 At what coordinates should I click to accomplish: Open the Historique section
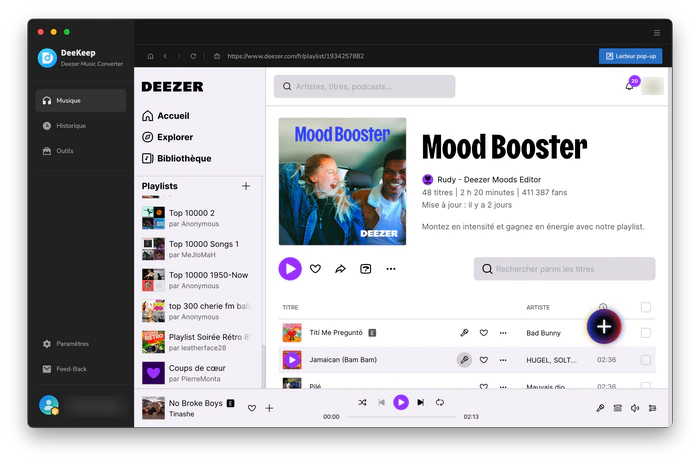pos(64,125)
